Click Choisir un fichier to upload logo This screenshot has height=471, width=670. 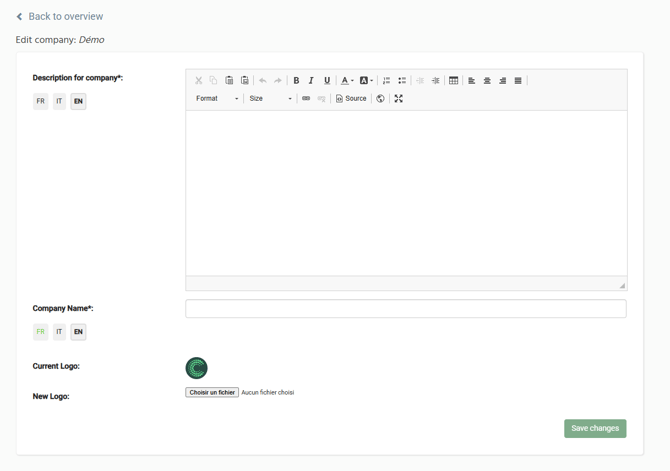[212, 393]
